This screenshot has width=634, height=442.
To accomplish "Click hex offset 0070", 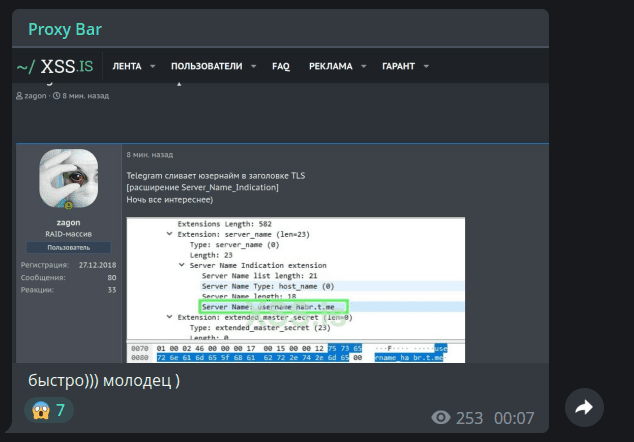I will point(140,348).
